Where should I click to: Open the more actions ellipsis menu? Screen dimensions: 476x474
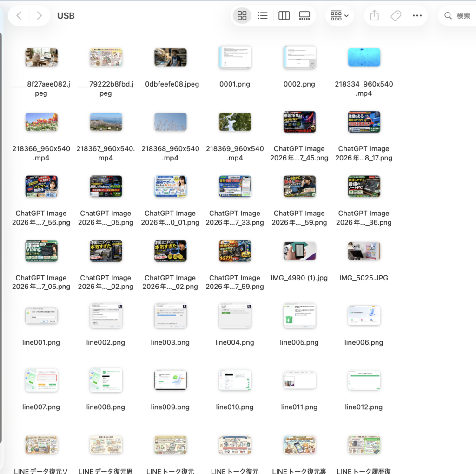tap(417, 15)
